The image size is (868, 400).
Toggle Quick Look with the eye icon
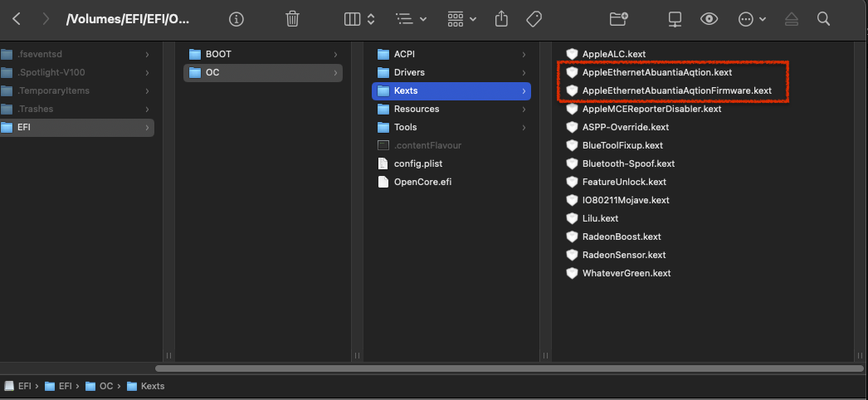point(709,19)
